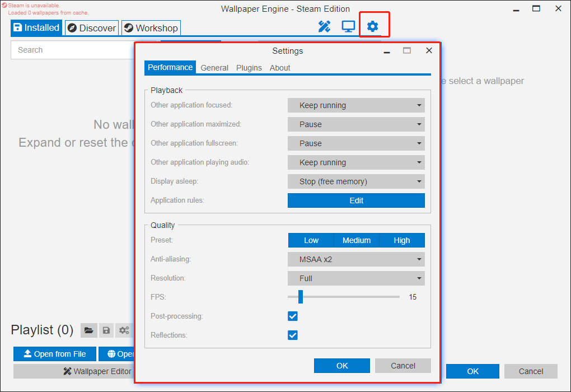Edit the Application rules
Image resolution: width=571 pixels, height=392 pixels.
tap(356, 200)
